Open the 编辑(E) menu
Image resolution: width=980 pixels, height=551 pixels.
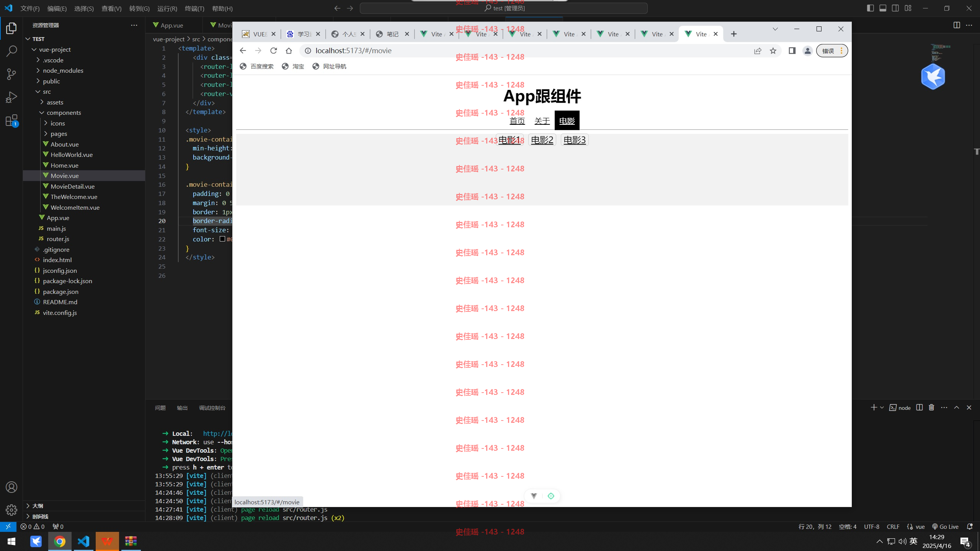click(57, 8)
